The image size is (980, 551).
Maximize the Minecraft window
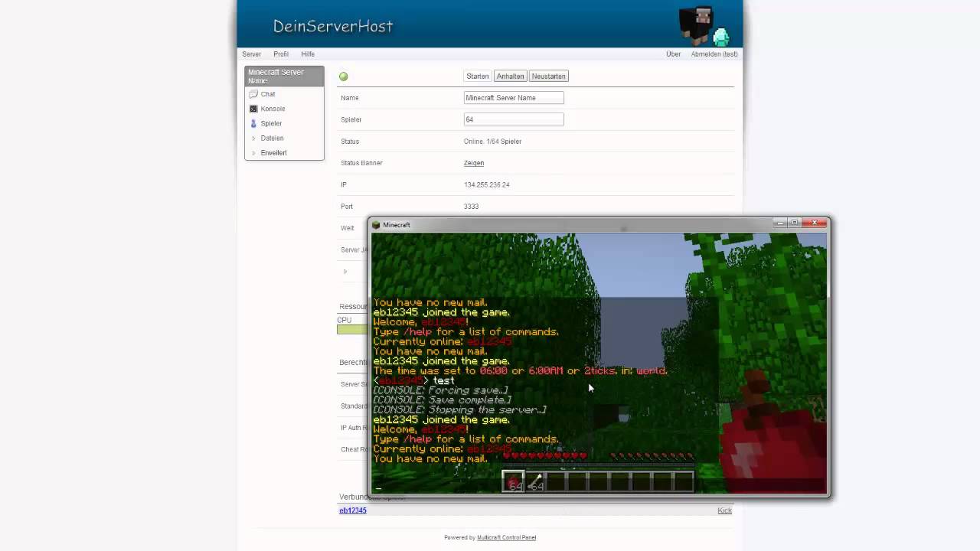[x=795, y=223]
